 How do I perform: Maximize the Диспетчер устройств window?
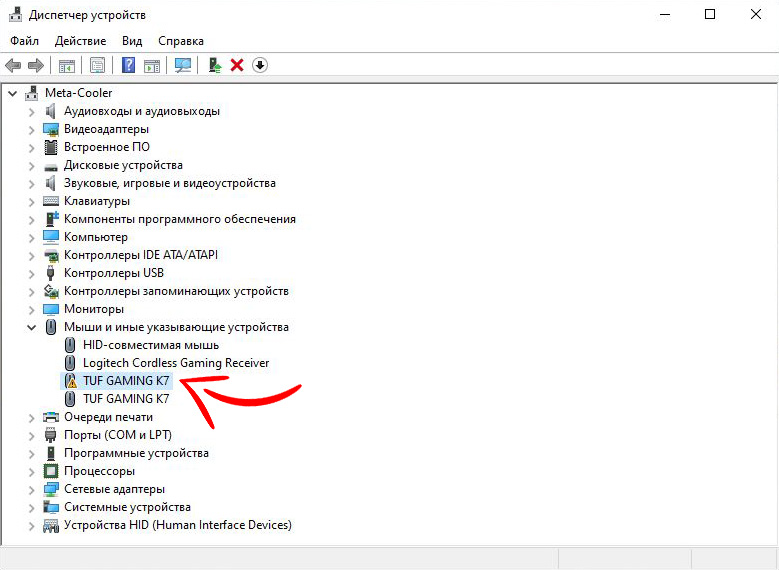click(710, 14)
